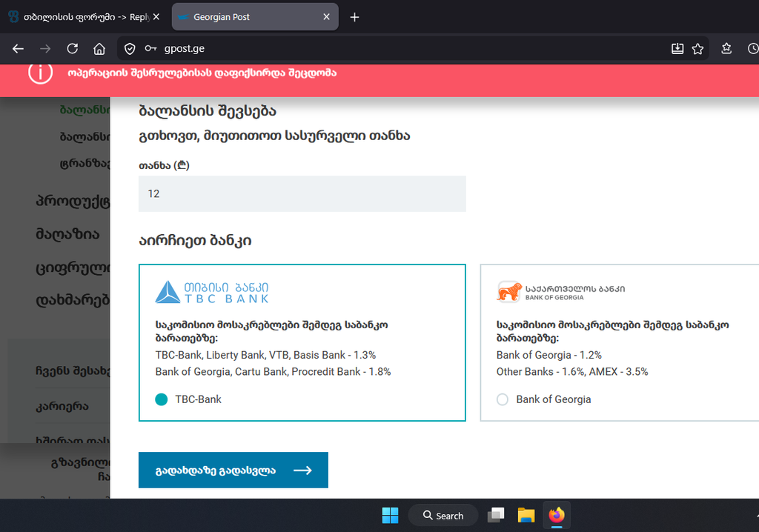Screen dimensions: 759x532
Task: Bookmark this page with the star icon
Action: click(697, 48)
